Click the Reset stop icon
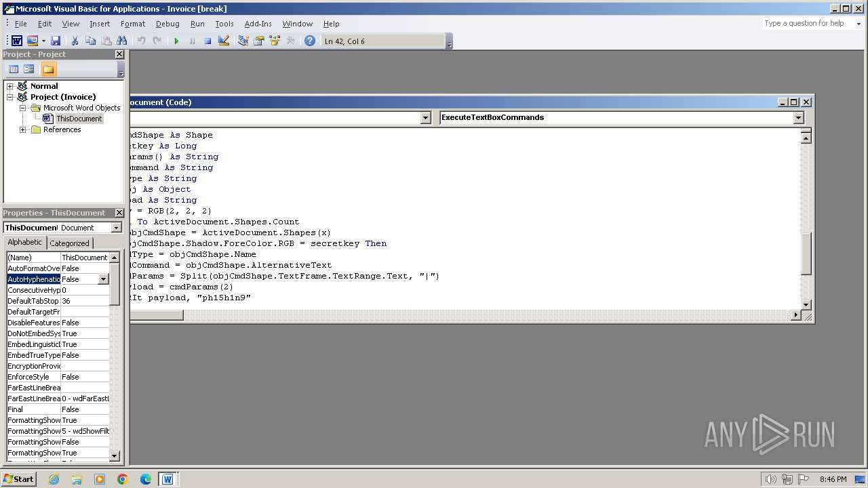Viewport: 868px width, 488px height. 208,41
